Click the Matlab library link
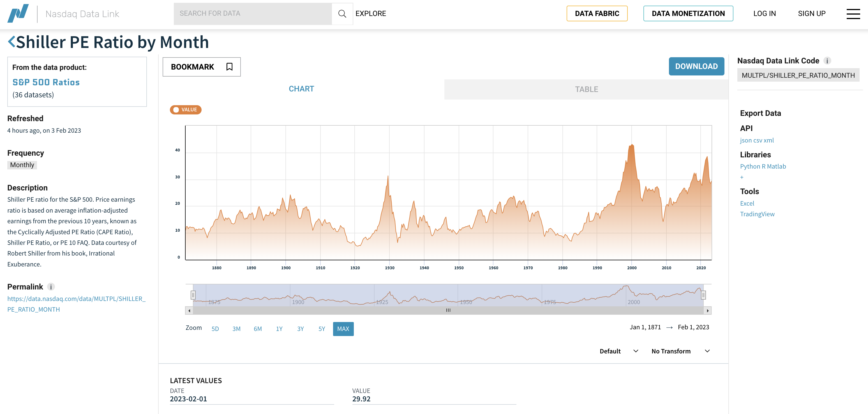Screen dimensions: 868x414 tap(776, 167)
